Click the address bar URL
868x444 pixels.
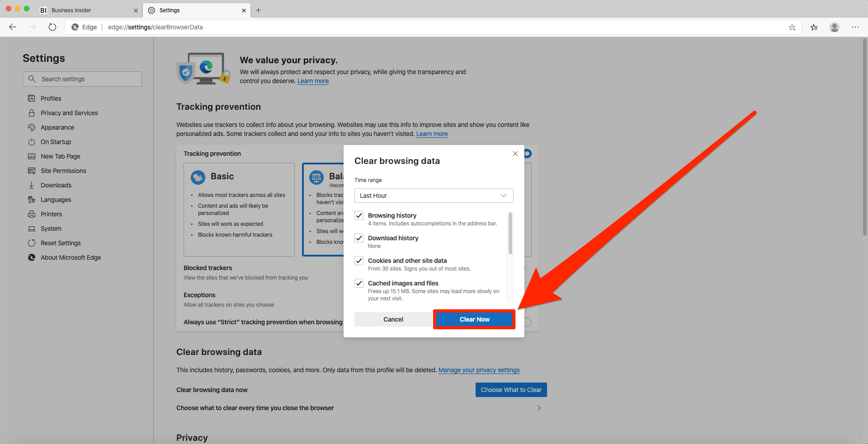156,27
